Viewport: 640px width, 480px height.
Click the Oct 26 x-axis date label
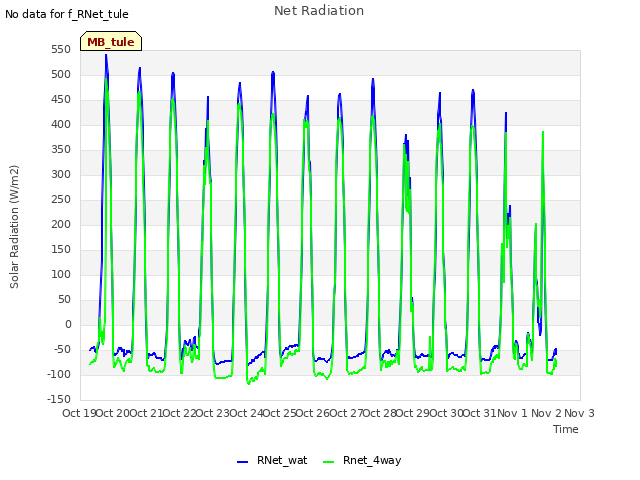[x=313, y=413]
